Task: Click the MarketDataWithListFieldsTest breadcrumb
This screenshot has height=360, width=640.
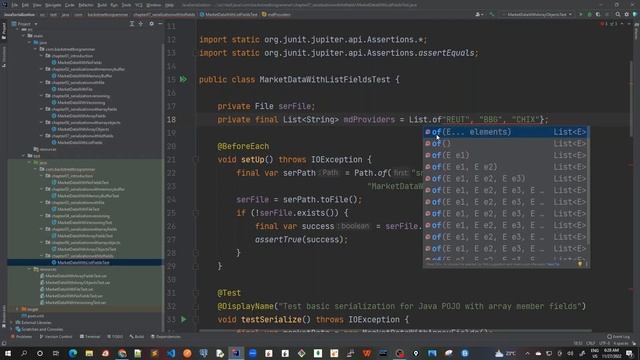Action: coord(229,14)
